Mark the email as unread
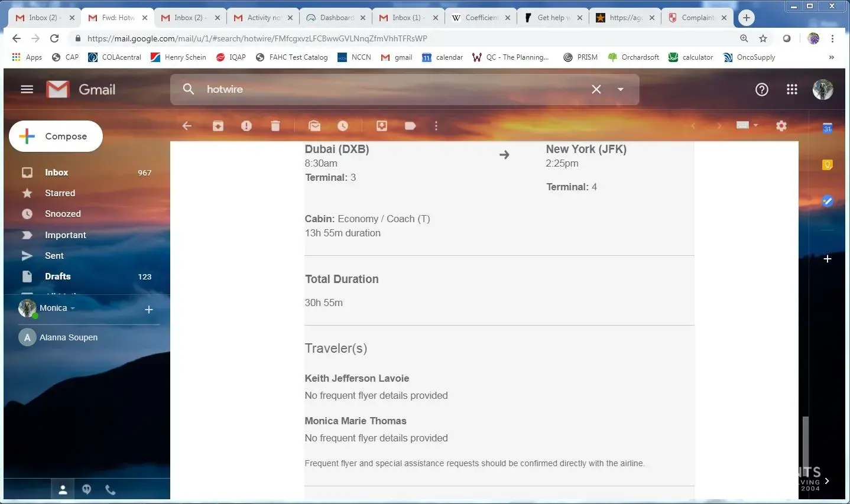The image size is (850, 504). [x=314, y=126]
